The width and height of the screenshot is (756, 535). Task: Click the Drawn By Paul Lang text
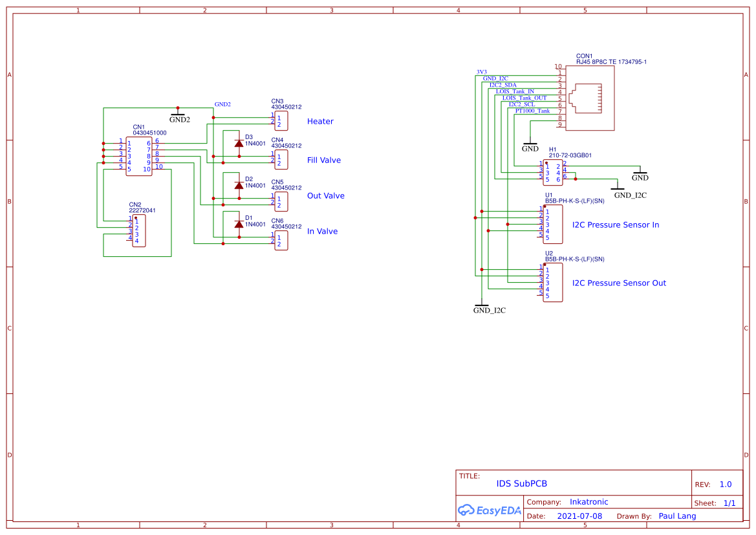click(677, 516)
